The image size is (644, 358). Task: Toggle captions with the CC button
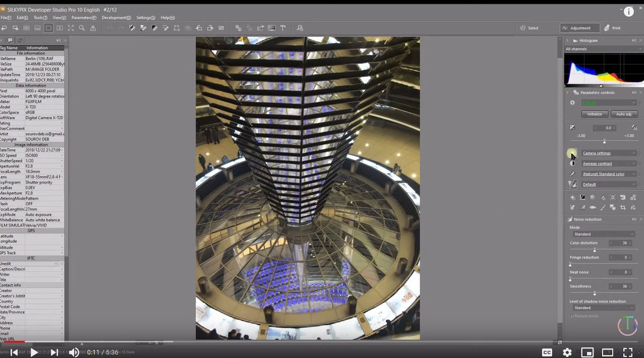pyautogui.click(x=546, y=352)
